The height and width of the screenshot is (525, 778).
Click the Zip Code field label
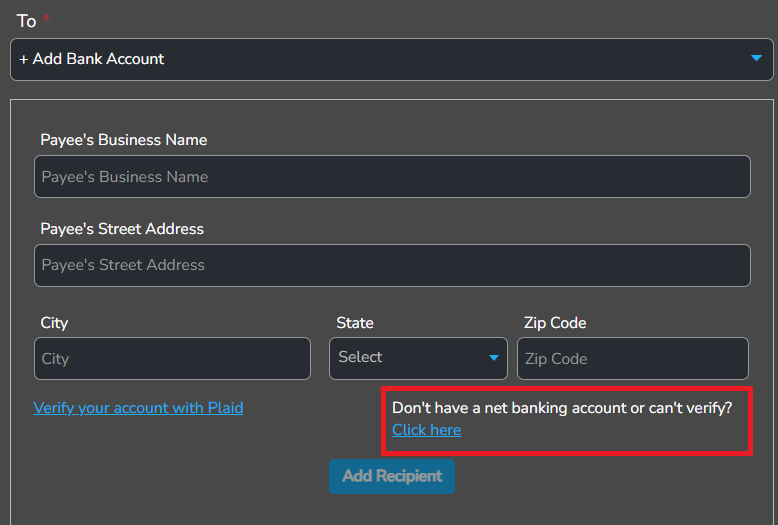click(x=555, y=323)
